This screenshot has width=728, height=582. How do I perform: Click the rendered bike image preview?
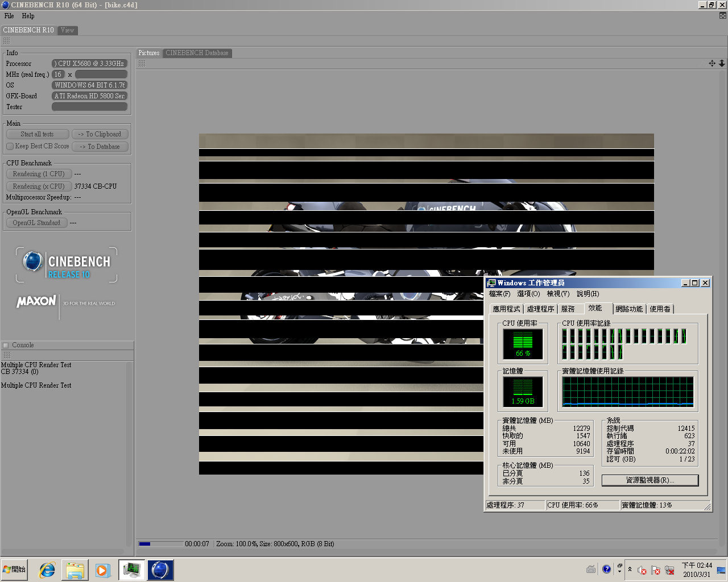427,304
